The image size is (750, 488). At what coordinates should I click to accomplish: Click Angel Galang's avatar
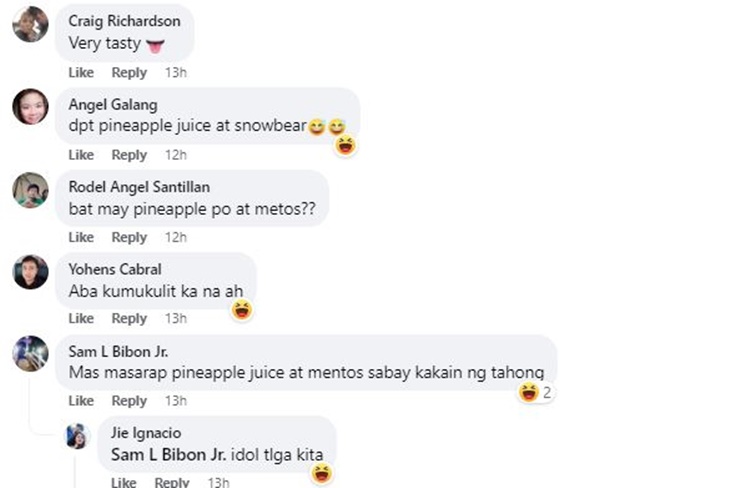(x=30, y=106)
